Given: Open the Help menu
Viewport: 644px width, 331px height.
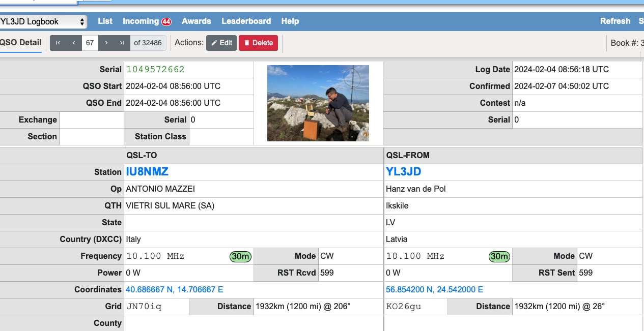Looking at the screenshot, I should click(290, 21).
